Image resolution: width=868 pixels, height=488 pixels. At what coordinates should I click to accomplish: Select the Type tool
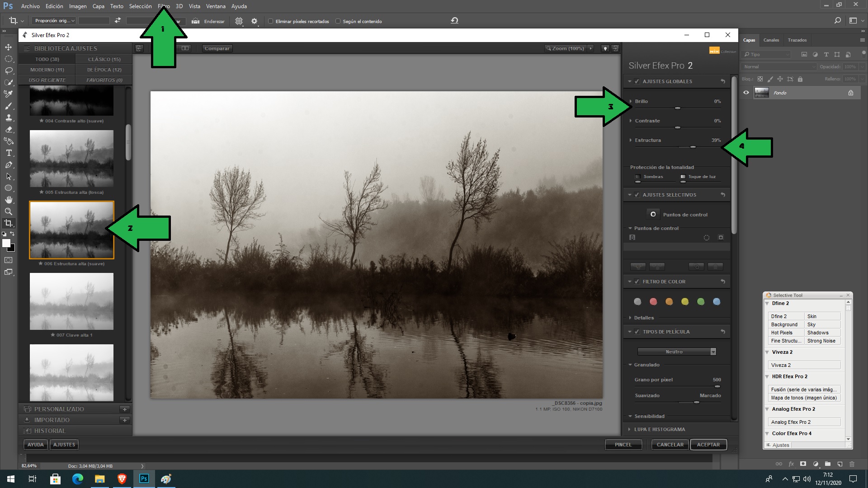9,153
